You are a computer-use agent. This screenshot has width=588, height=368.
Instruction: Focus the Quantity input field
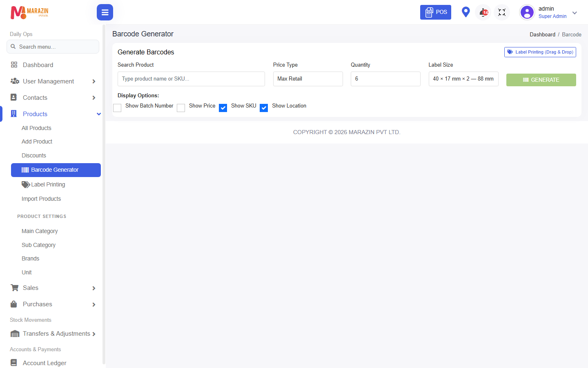(x=385, y=79)
